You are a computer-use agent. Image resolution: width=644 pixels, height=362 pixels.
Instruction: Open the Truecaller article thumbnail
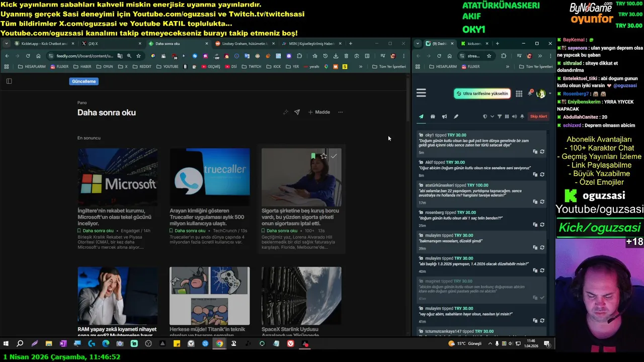click(209, 177)
